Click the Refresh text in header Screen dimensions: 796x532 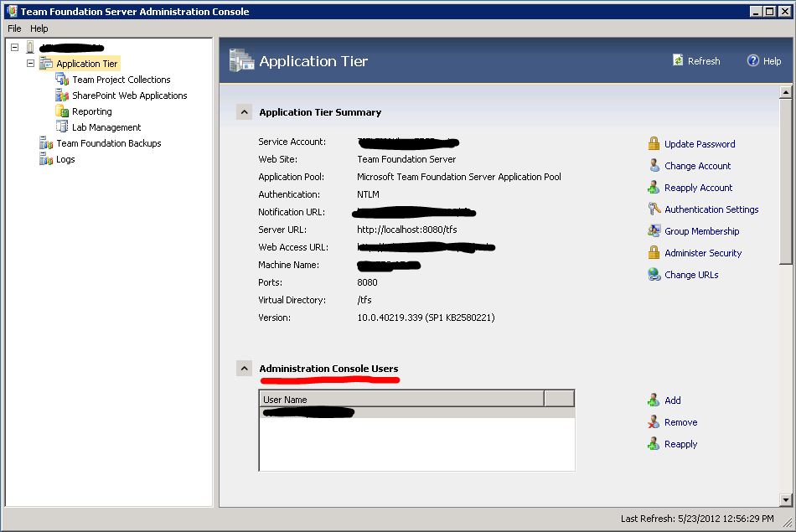click(x=704, y=61)
